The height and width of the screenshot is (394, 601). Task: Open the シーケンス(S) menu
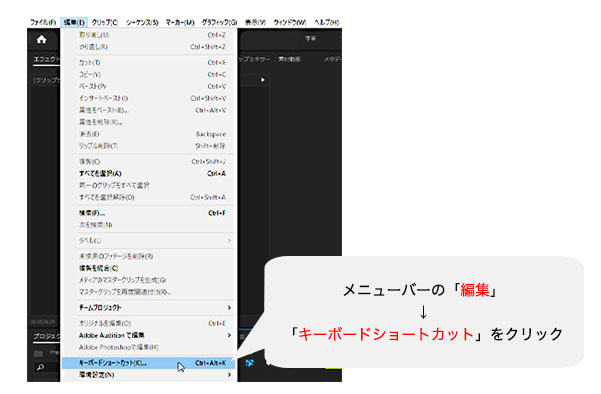tap(142, 22)
